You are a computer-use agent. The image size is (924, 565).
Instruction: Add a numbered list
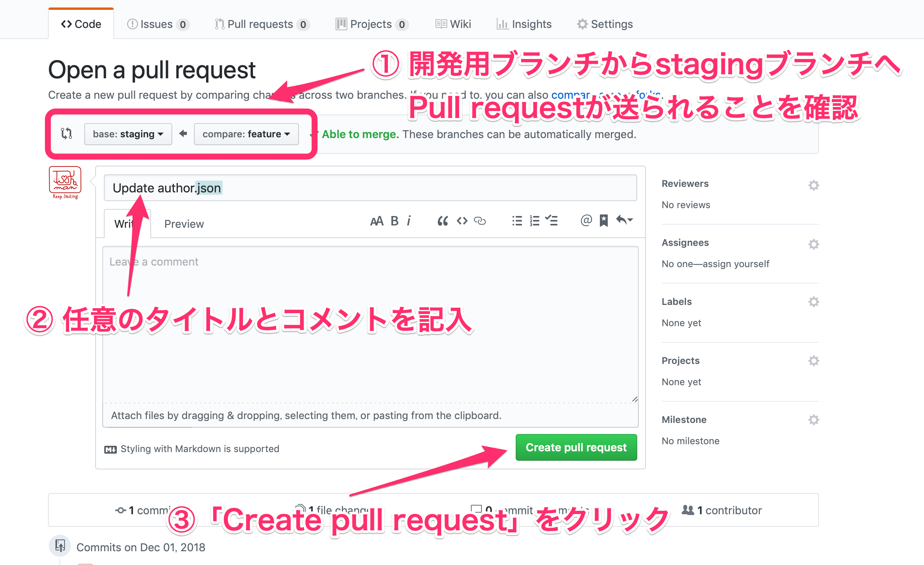tap(534, 221)
